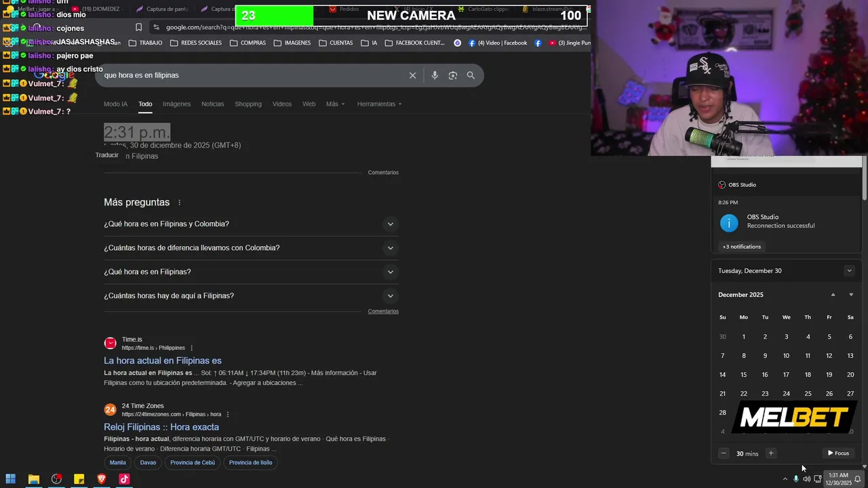Open options for the Time.is result
Viewport: 868px width, 488px height.
pyautogui.click(x=192, y=348)
